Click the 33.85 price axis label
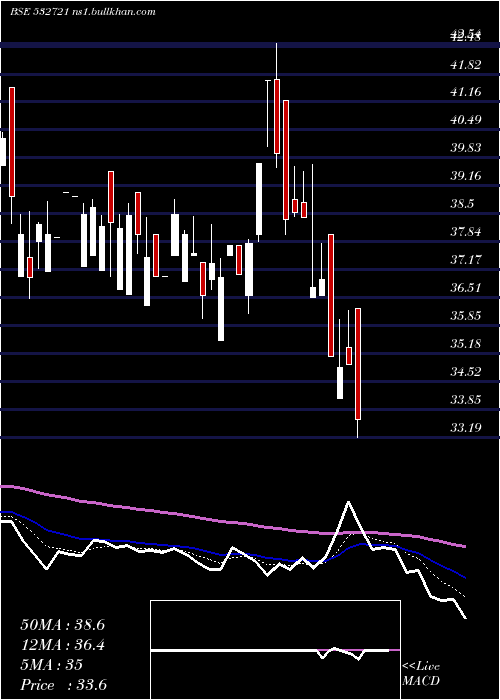Screen dimensions: 500x700 466,400
